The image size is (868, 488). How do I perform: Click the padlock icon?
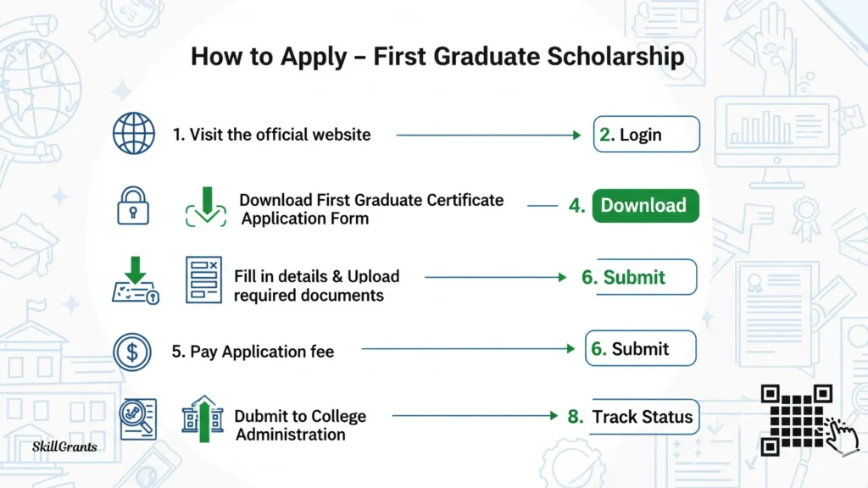pyautogui.click(x=134, y=206)
